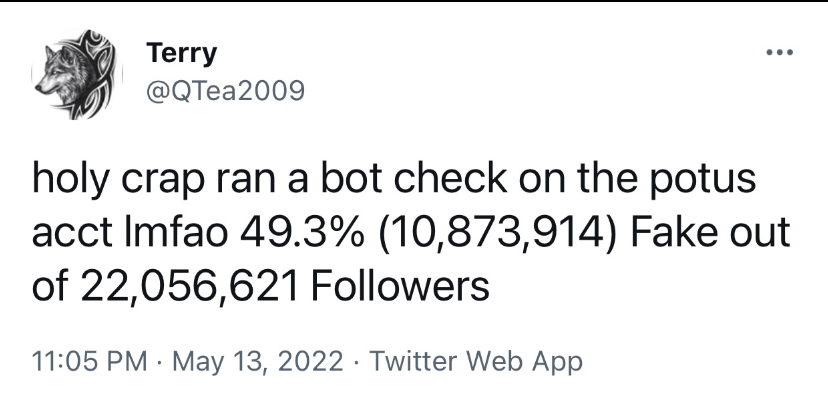Click the wolf profile avatar

click(77, 74)
